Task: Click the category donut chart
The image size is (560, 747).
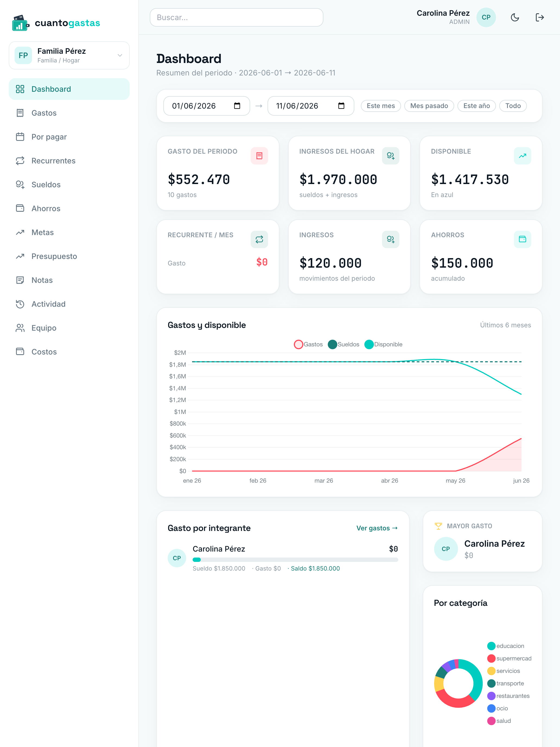Action: point(459,683)
